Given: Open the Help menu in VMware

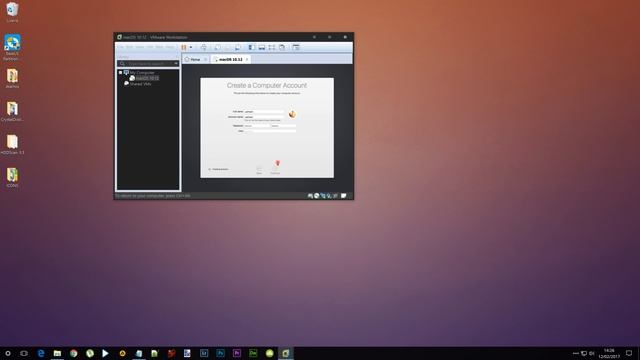Looking at the screenshot, I should coord(170,47).
